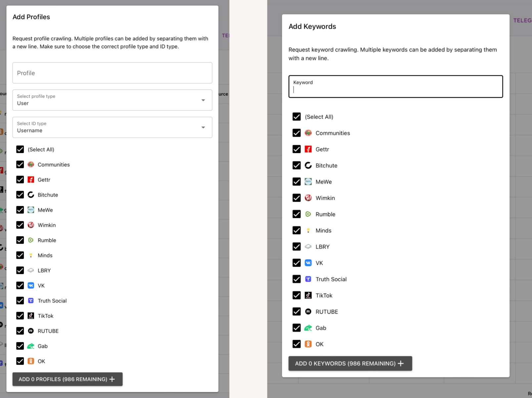This screenshot has width=532, height=398.
Task: Click Bitchute icon in Add Keywords dialog
Action: [308, 165]
